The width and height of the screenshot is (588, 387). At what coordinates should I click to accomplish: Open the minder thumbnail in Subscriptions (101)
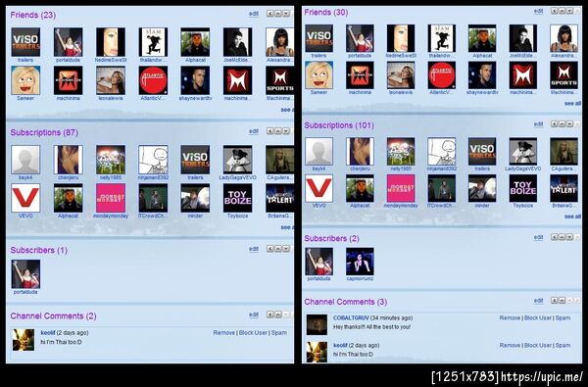[x=482, y=188]
